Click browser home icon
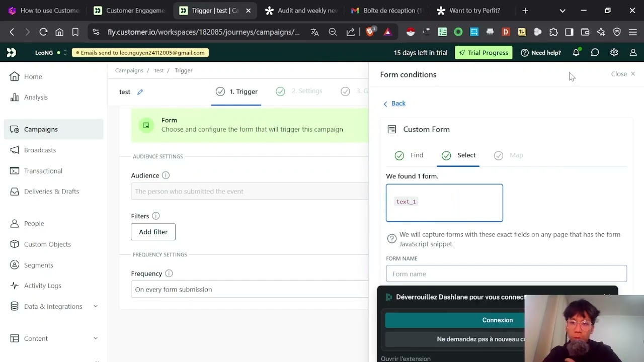This screenshot has height=362, width=644. click(59, 32)
